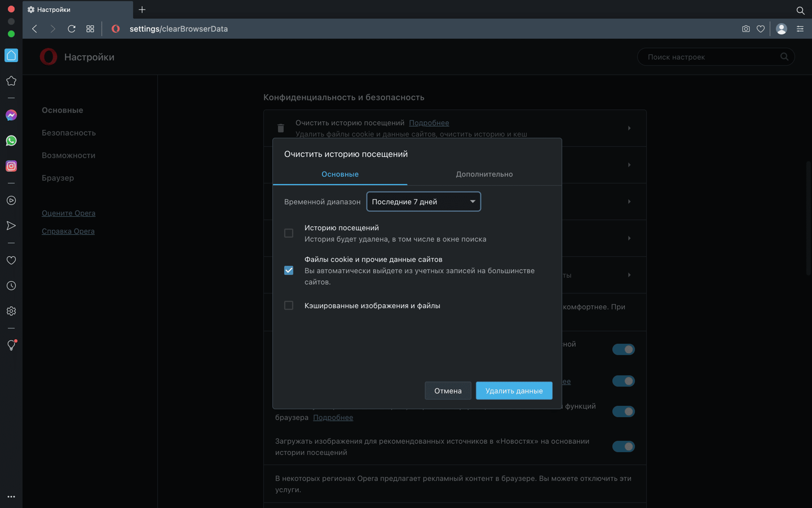This screenshot has width=812, height=508.
Task: Open History clock icon in sidebar
Action: point(11,286)
